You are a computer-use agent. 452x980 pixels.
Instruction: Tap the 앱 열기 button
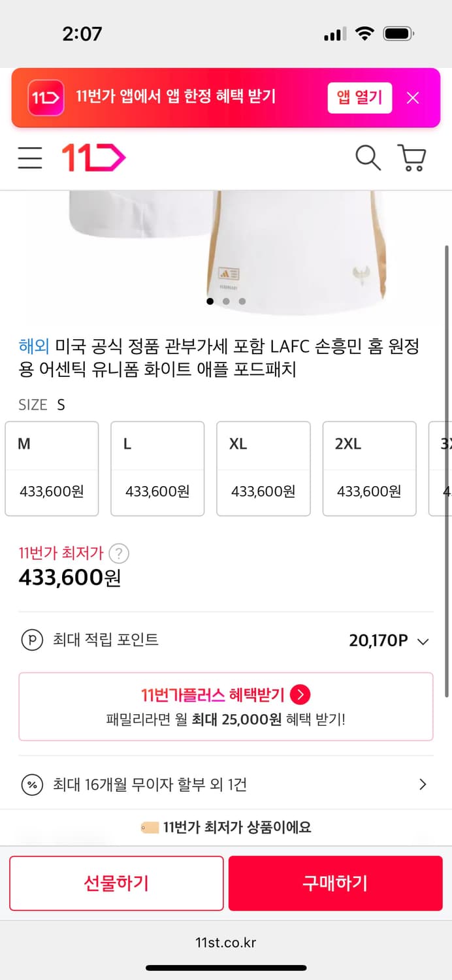[x=359, y=98]
